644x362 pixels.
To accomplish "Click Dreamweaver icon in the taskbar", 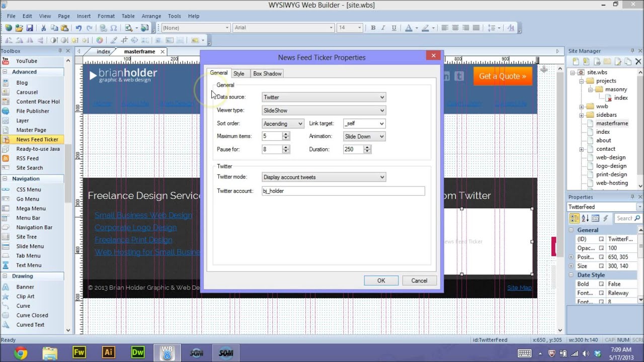I will 137,352.
